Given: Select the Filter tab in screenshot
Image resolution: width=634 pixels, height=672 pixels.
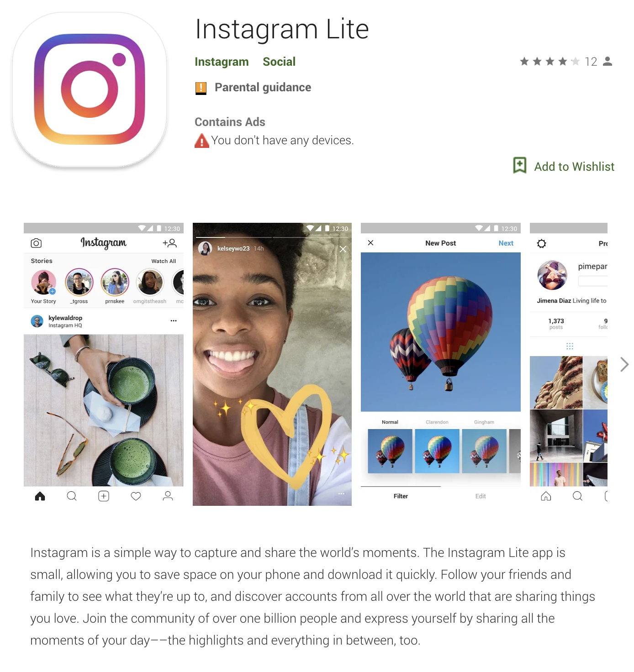Looking at the screenshot, I should (x=401, y=496).
